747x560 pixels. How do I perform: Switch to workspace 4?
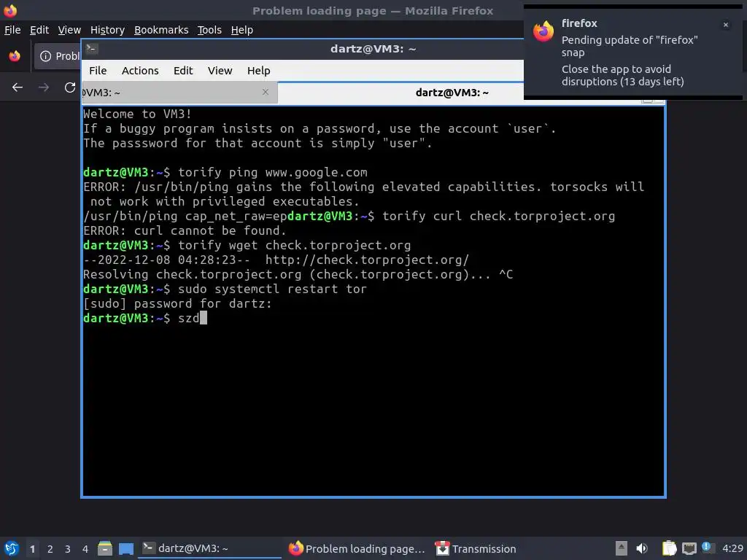coord(85,549)
